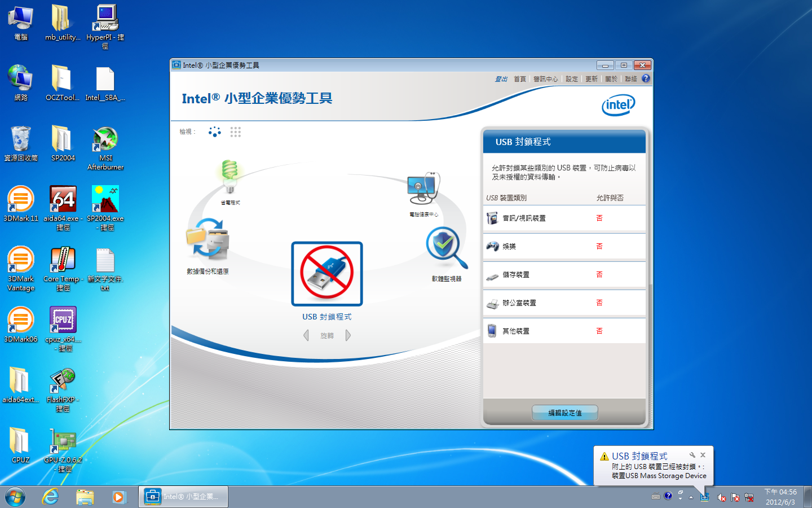812x508 pixels.
Task: Open the 軟體監視器 shield magnifier icon
Action: pos(446,249)
